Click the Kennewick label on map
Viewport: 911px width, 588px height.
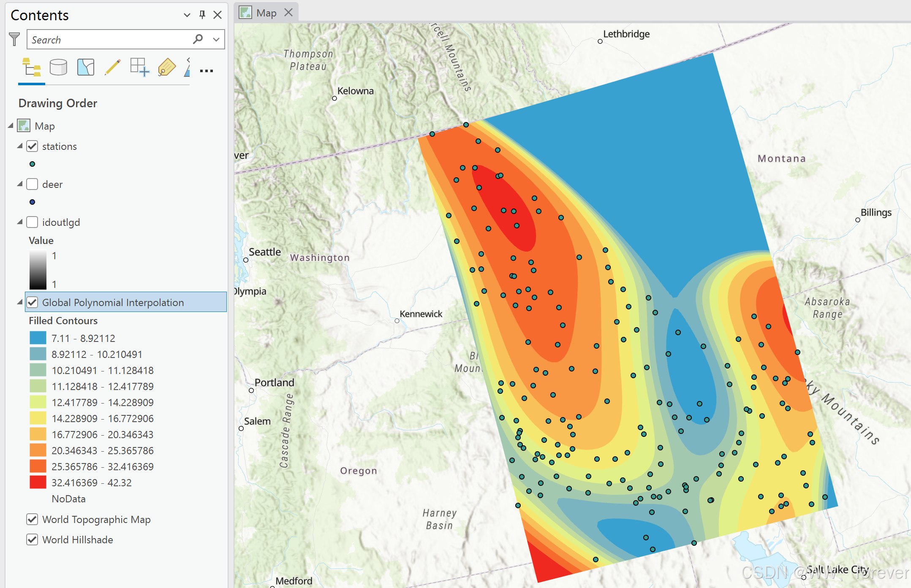pos(421,314)
